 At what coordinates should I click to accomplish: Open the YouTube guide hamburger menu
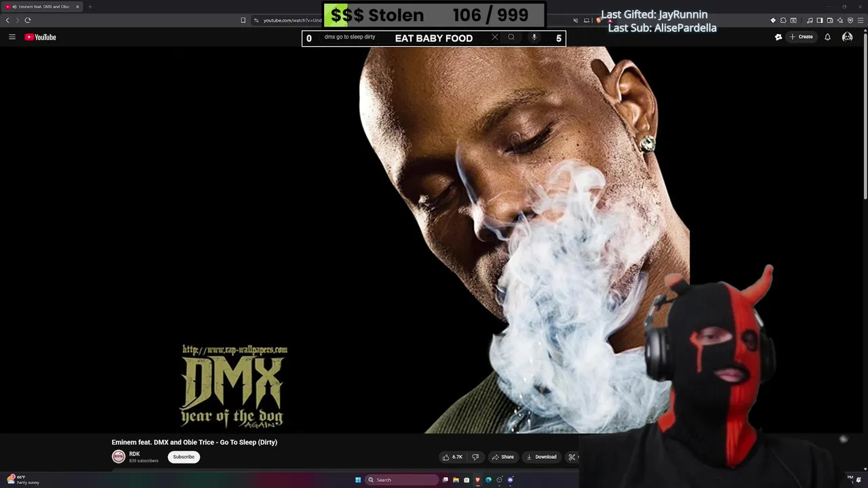coord(12,37)
